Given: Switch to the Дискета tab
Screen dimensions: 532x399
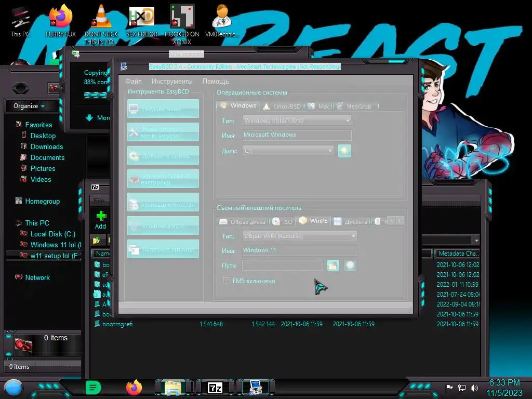Looking at the screenshot, I should click(351, 221).
